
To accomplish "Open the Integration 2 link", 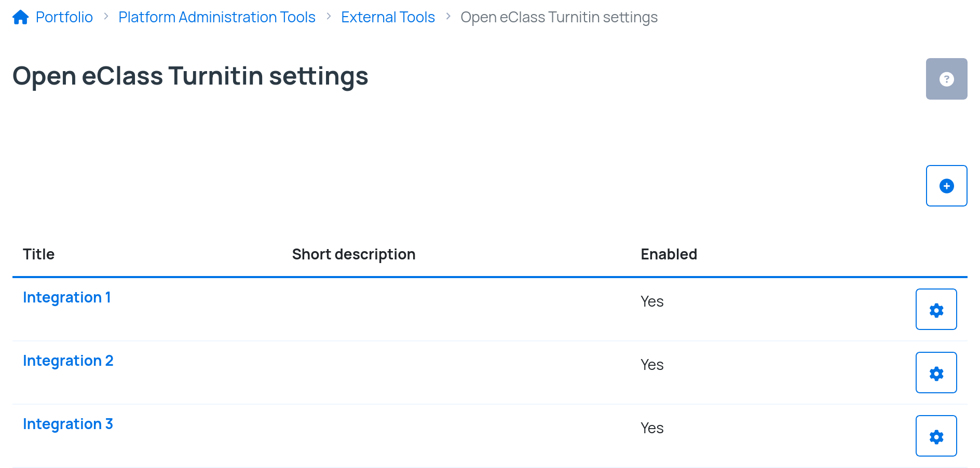I will (x=68, y=361).
